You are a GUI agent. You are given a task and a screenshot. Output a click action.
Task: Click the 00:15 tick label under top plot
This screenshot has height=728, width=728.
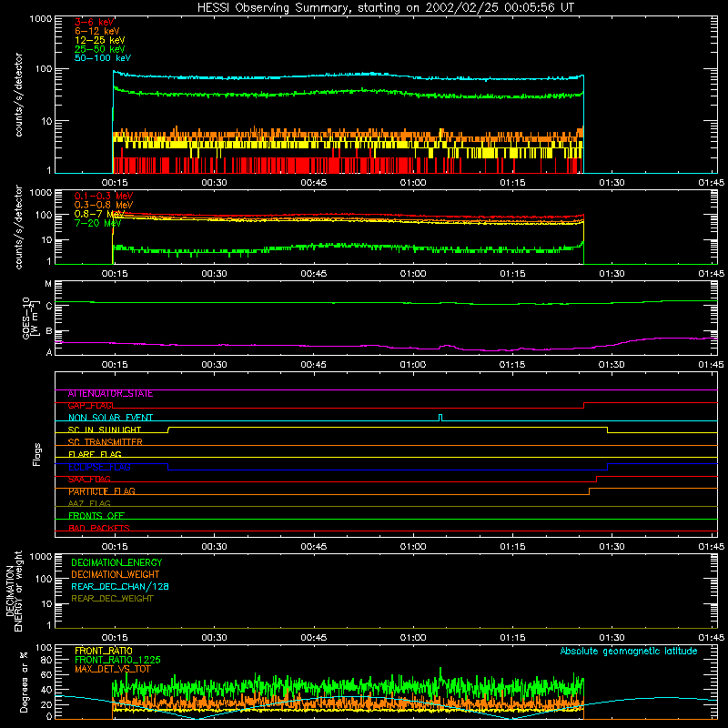[x=115, y=183]
